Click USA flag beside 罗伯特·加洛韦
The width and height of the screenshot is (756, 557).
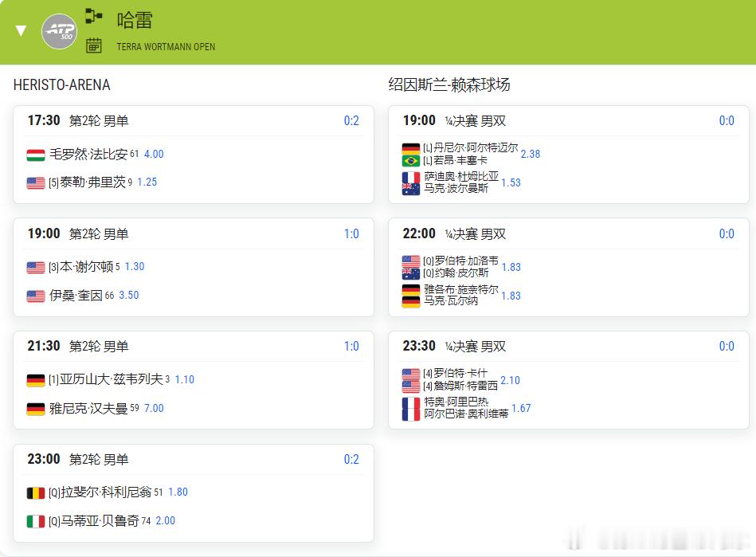point(411,261)
